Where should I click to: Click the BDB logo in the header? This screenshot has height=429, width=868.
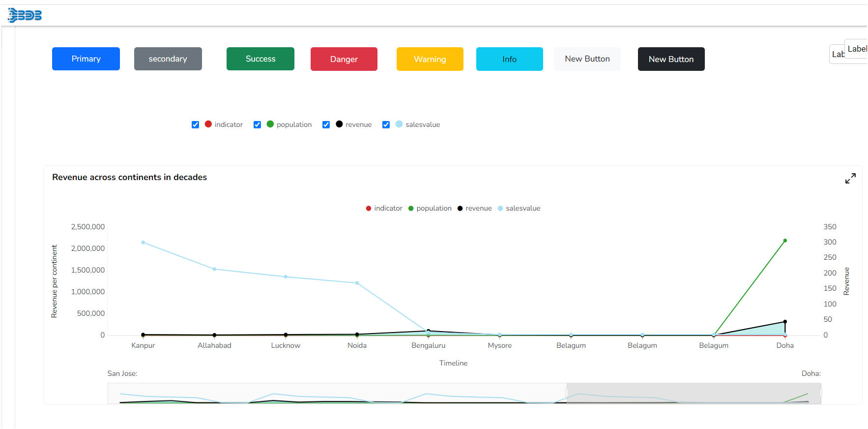(25, 15)
